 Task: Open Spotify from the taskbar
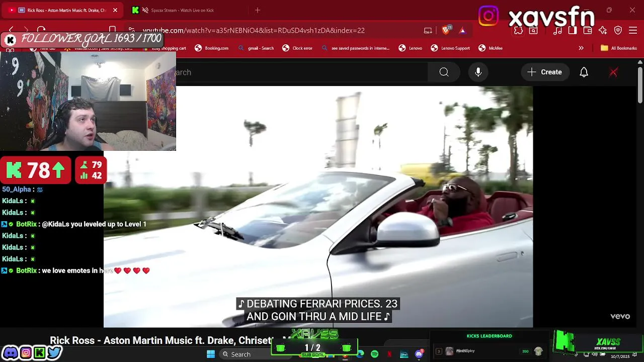tap(374, 354)
